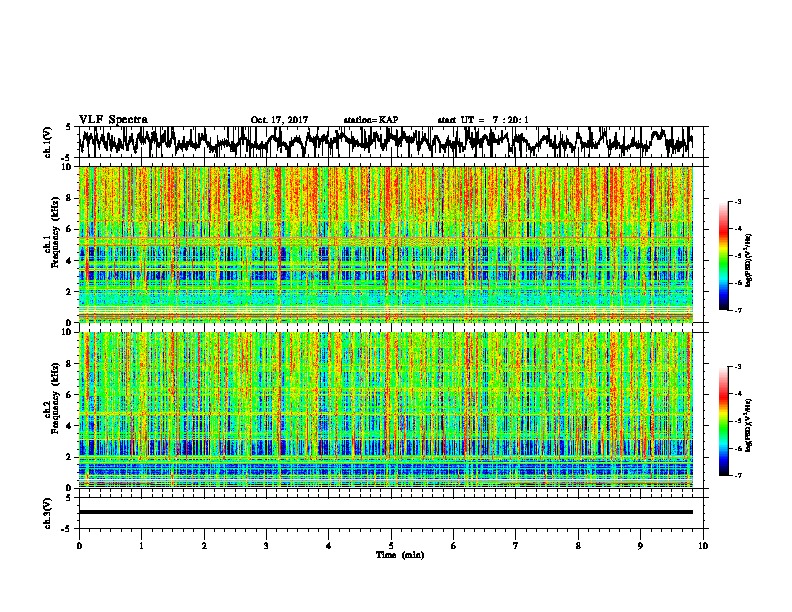Click time axis tick label "10"

[x=703, y=546]
